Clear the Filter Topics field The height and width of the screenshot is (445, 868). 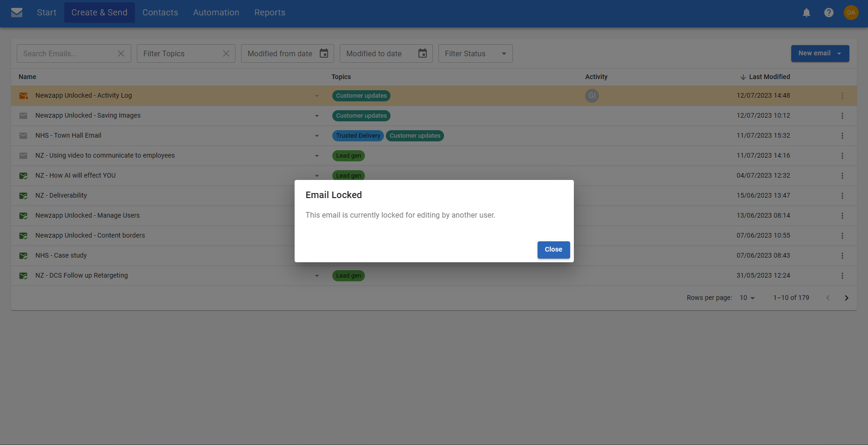click(226, 53)
